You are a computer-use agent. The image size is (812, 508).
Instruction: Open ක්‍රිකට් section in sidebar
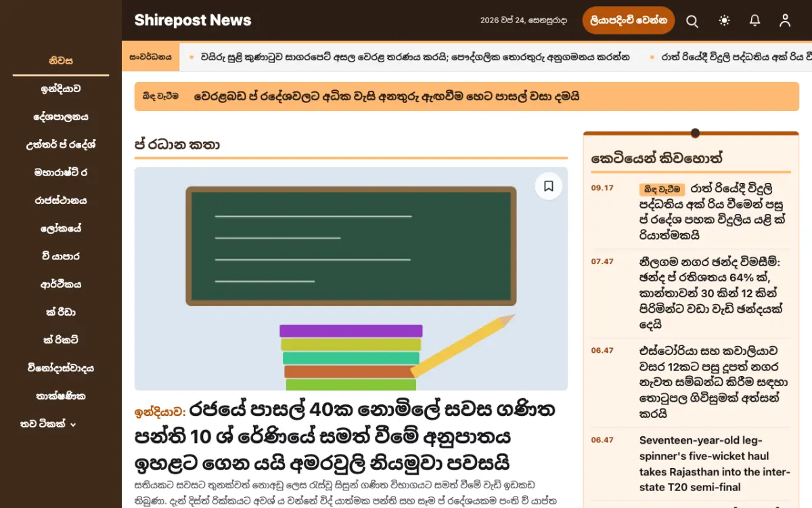[x=61, y=340]
